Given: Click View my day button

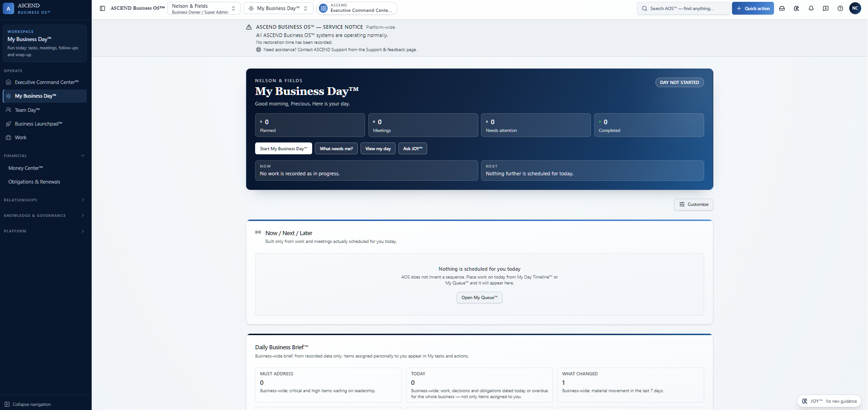Looking at the screenshot, I should 378,148.
